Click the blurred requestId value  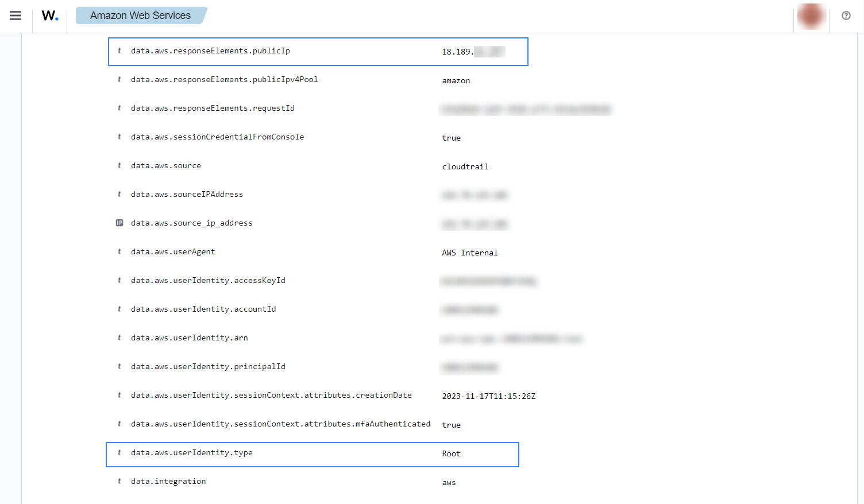click(x=525, y=109)
